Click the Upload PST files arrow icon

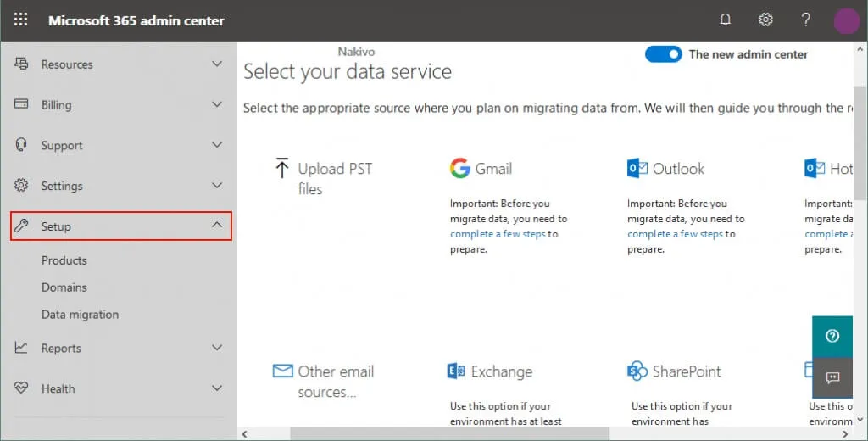(282, 168)
